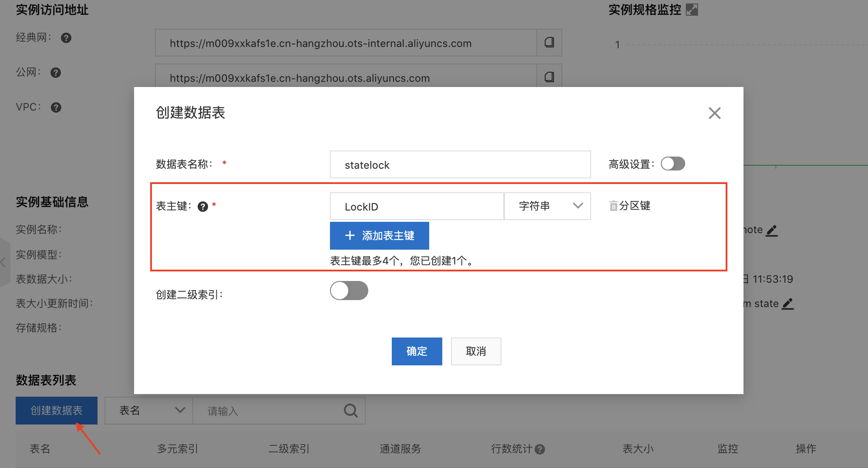868x468 pixels.
Task: Enable the 创建二级索引 switch
Action: coord(349,291)
